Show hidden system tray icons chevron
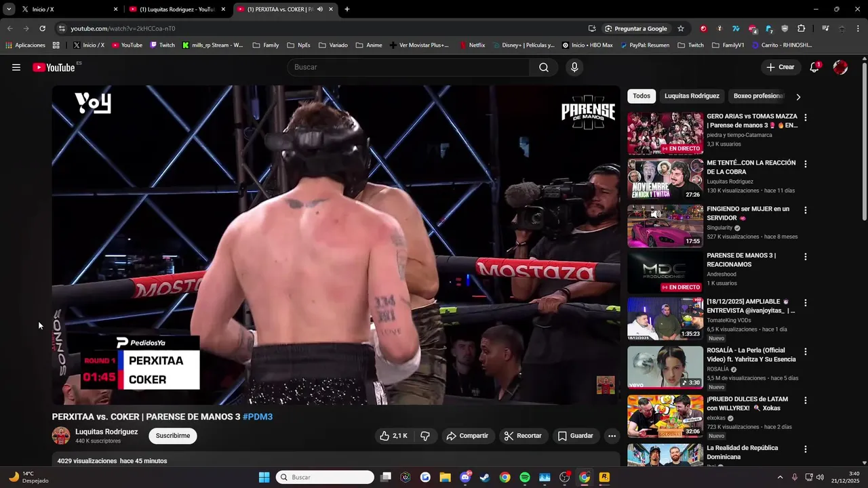This screenshot has height=488, width=868. (x=780, y=477)
